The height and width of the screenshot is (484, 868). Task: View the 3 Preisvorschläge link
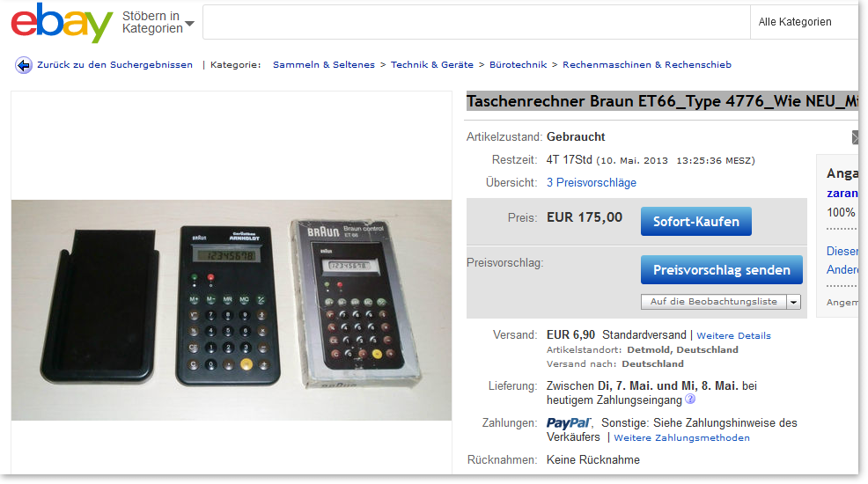coord(592,182)
